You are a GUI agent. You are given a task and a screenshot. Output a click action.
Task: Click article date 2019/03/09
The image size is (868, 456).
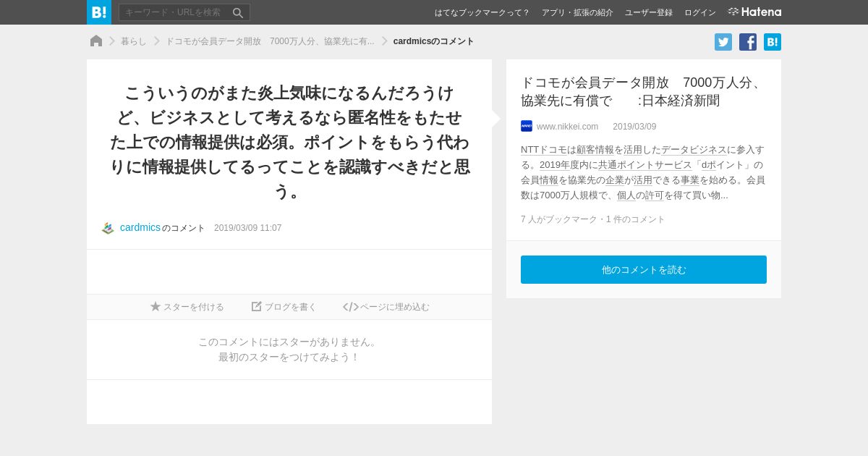coord(634,127)
